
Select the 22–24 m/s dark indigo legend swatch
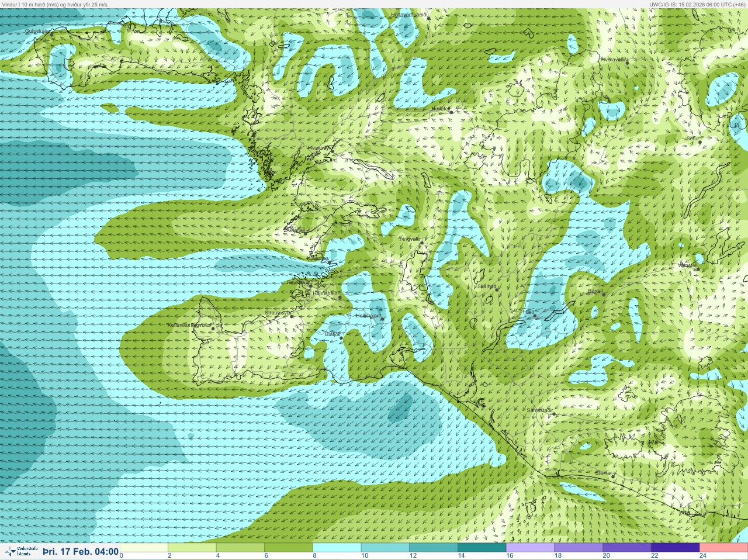[676, 548]
